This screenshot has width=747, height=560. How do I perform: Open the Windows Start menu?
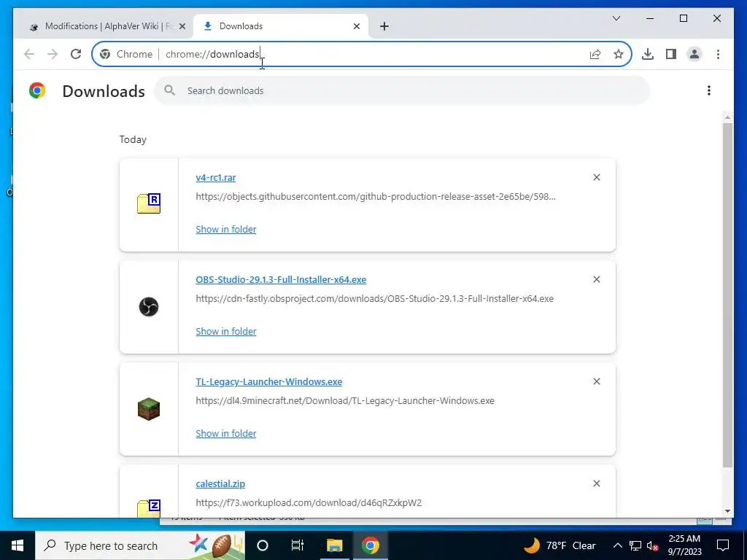[x=18, y=545]
